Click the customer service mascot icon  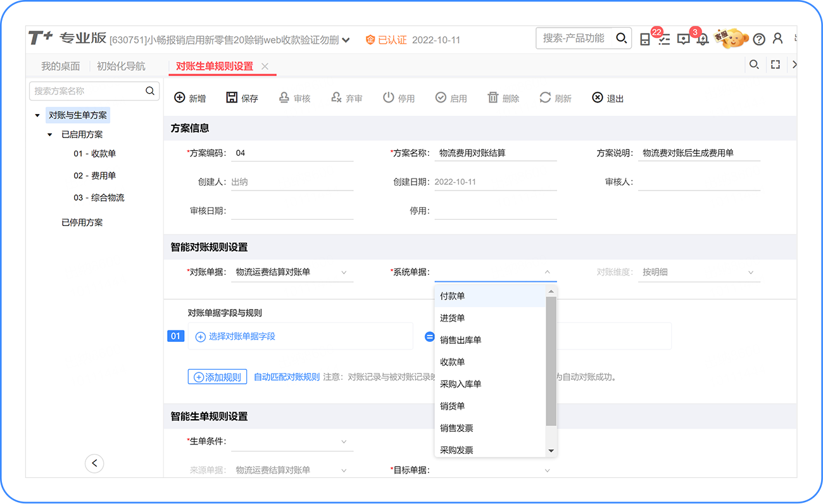click(732, 37)
